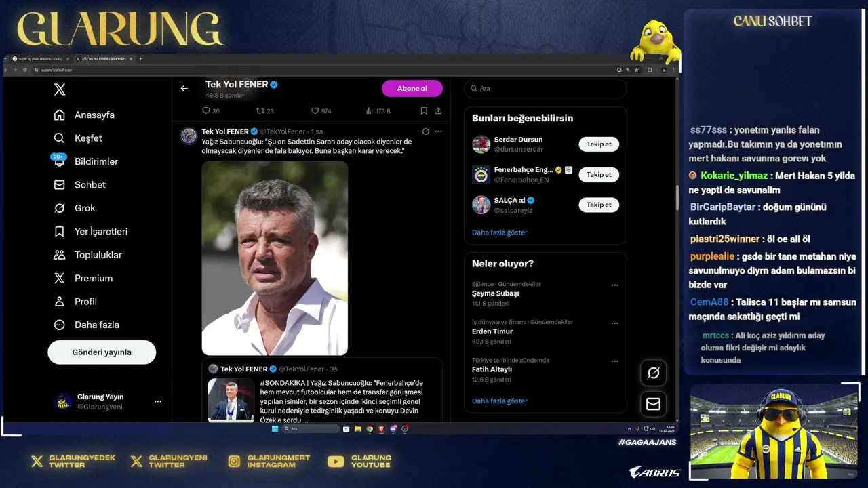Viewport: 868px width, 488px height.
Task: Click the Abone ol subscribe button
Action: pos(412,89)
